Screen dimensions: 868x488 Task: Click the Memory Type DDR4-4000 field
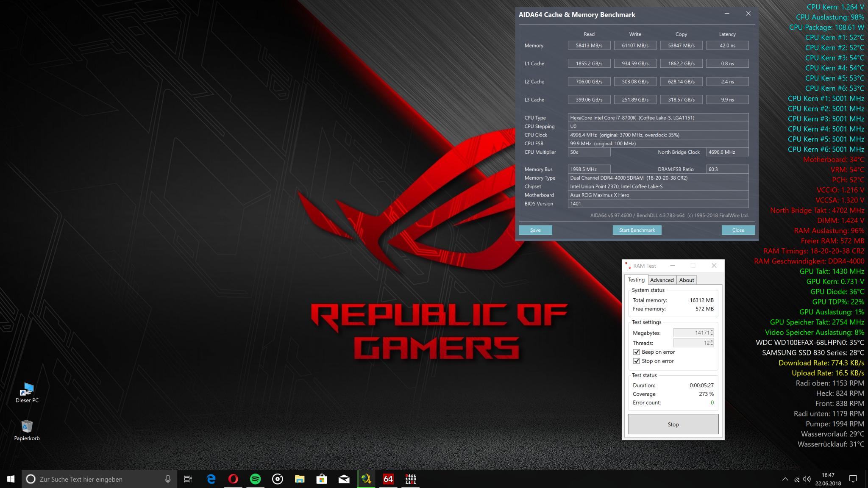coord(658,178)
